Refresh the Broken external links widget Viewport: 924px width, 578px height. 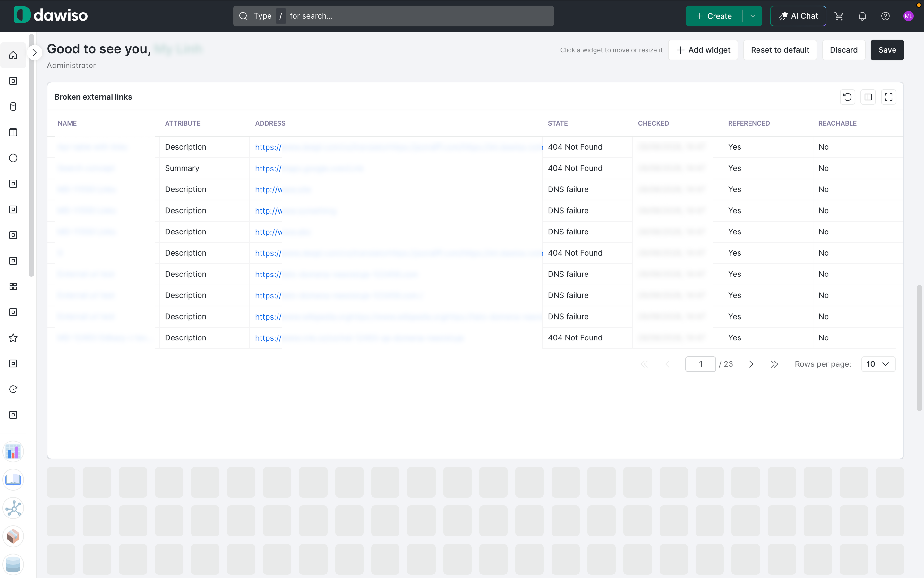847,97
